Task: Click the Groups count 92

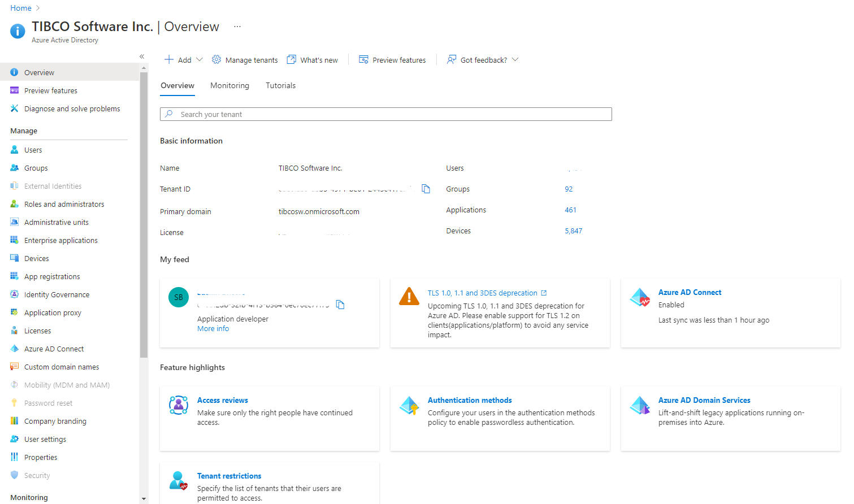Action: (x=569, y=189)
